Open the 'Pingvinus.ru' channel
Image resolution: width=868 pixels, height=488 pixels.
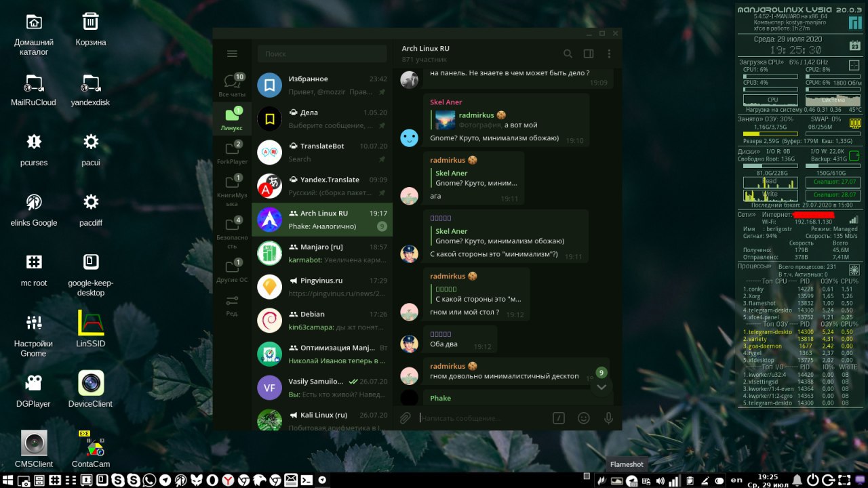[x=322, y=287]
